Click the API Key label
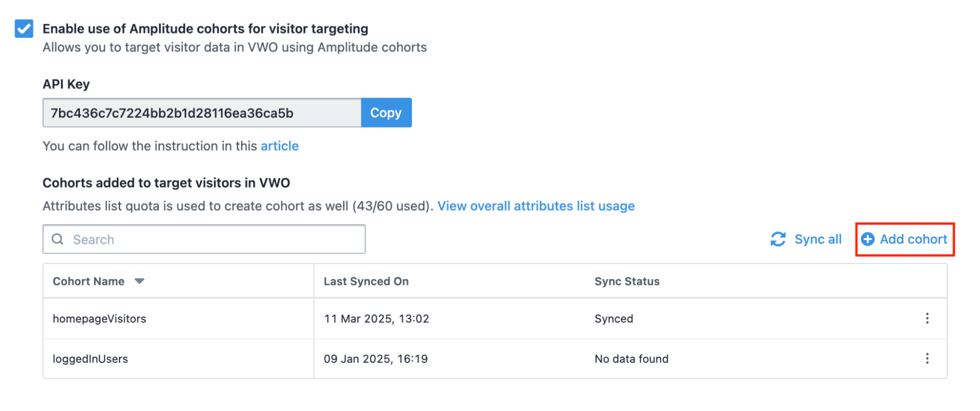The width and height of the screenshot is (980, 411). coord(66,84)
